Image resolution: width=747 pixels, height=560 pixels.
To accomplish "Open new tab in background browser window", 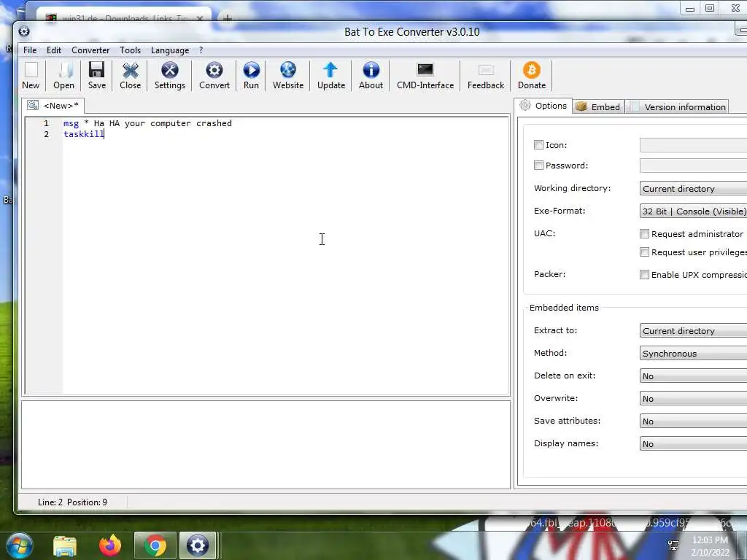I will coord(228,18).
